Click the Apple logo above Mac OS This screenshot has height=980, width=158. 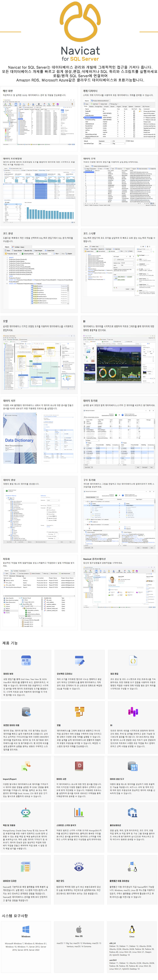click(x=79, y=929)
